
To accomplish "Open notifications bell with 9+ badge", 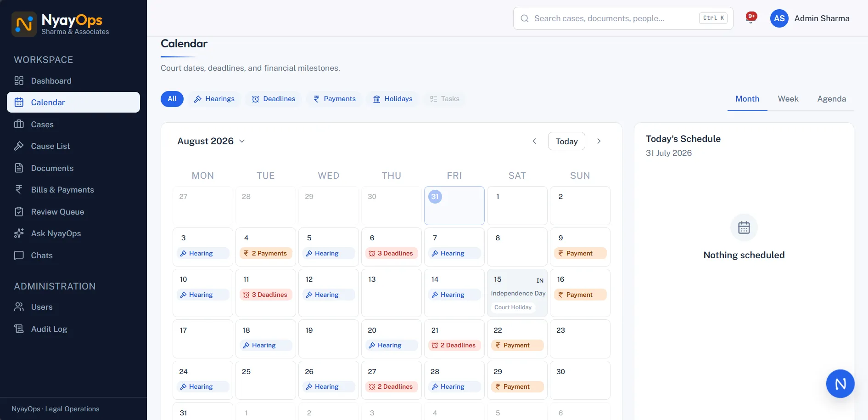I will [751, 18].
